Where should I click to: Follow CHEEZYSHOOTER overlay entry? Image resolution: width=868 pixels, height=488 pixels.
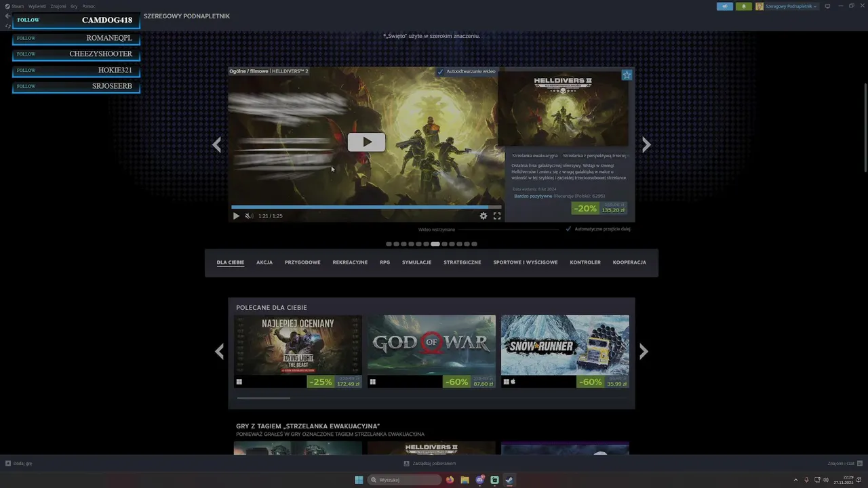tap(76, 54)
